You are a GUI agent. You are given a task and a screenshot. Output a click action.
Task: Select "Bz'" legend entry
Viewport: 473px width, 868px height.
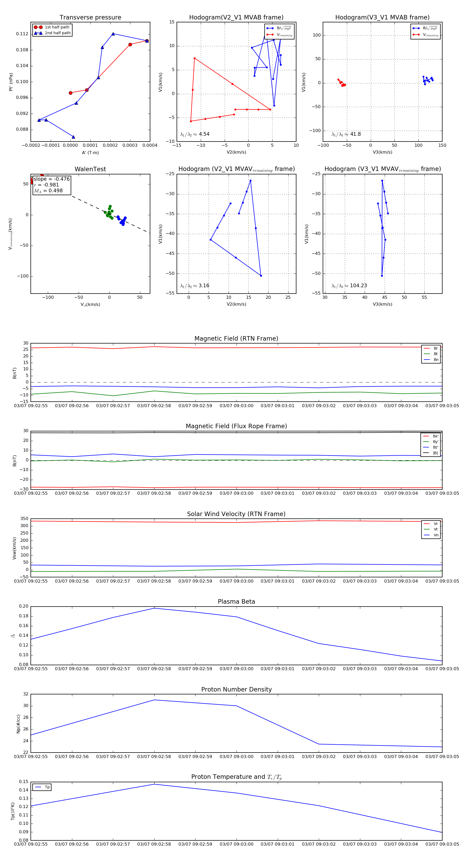431,447
